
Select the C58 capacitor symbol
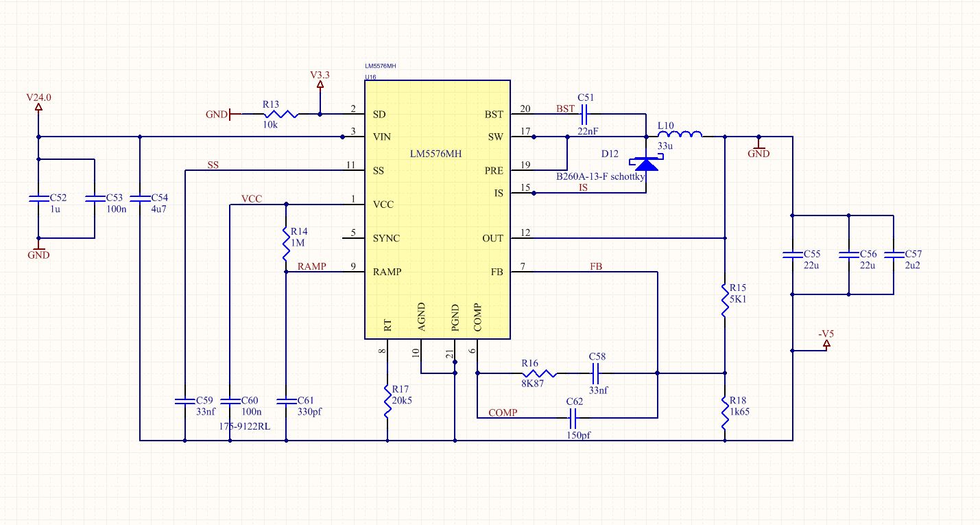pyautogui.click(x=595, y=374)
